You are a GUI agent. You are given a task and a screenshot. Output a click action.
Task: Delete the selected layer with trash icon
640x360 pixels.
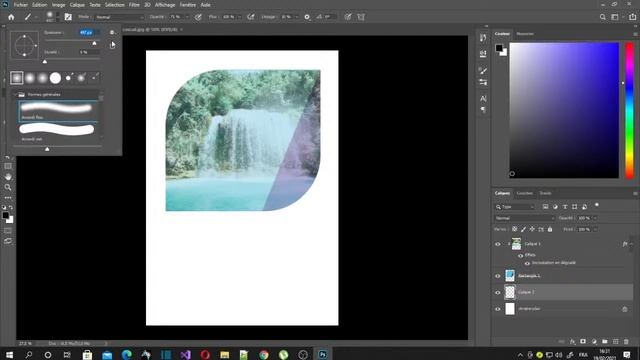[x=626, y=342]
